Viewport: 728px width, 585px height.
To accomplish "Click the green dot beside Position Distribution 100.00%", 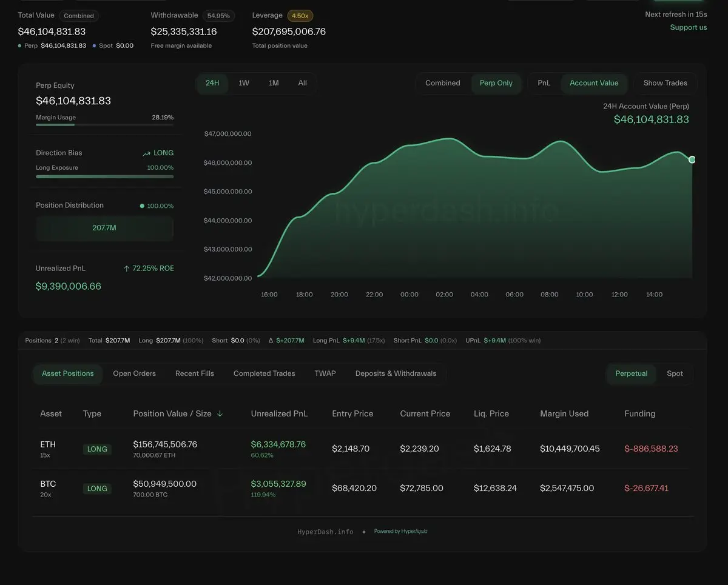I will pyautogui.click(x=142, y=206).
